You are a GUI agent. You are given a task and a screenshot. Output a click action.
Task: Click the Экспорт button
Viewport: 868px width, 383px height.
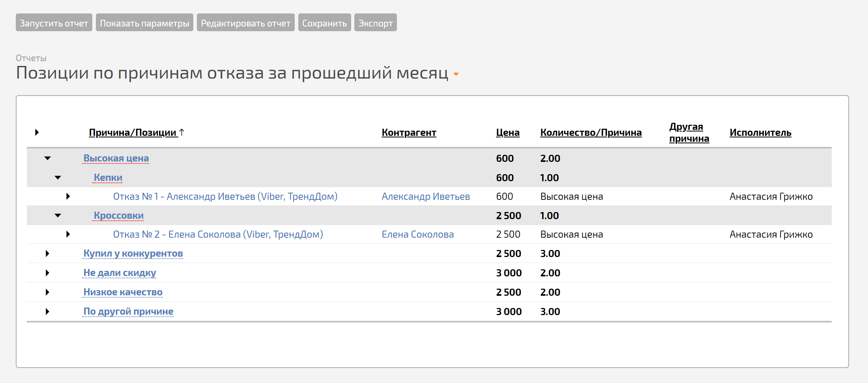point(375,23)
